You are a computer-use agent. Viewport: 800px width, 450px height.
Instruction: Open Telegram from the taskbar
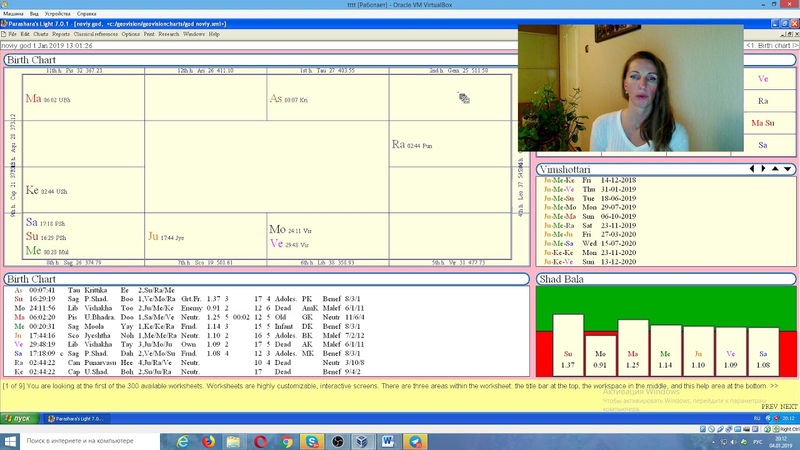click(415, 441)
